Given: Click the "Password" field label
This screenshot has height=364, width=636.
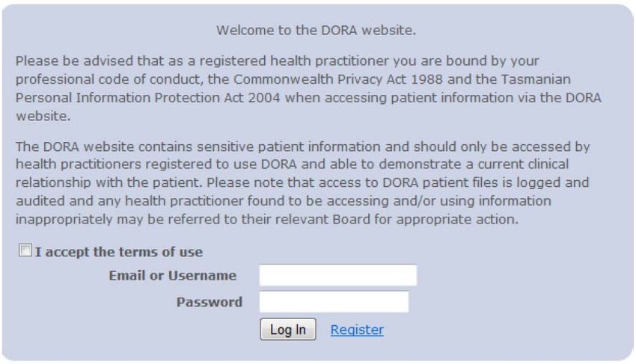Looking at the screenshot, I should click(x=210, y=302).
